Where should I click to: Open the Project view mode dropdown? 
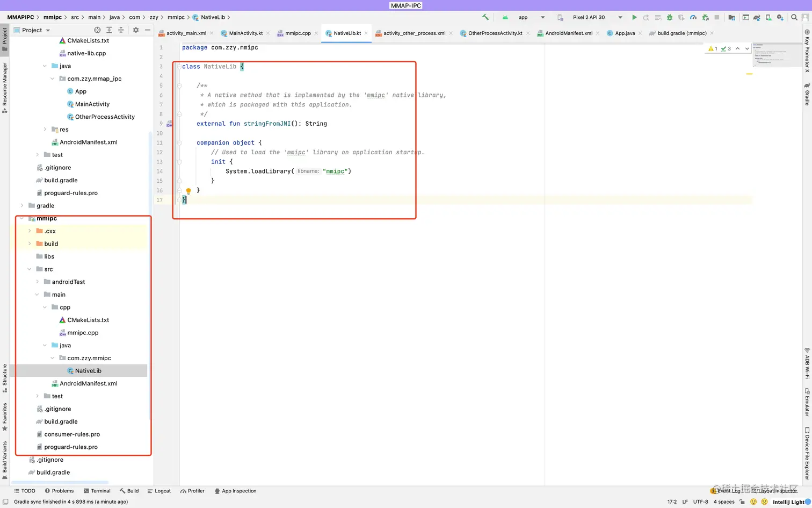pyautogui.click(x=32, y=30)
